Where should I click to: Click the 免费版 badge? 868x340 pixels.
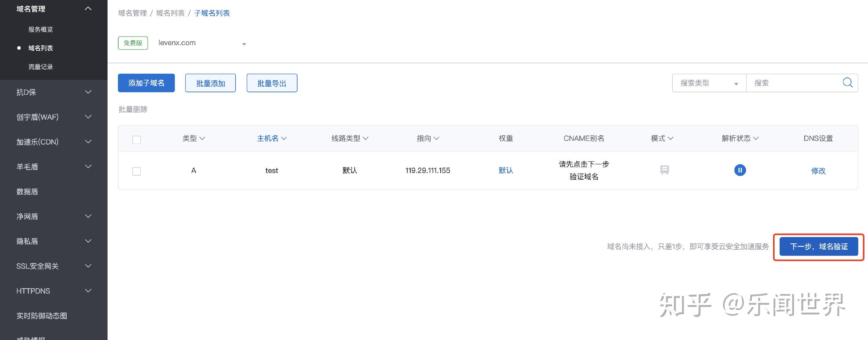[133, 43]
